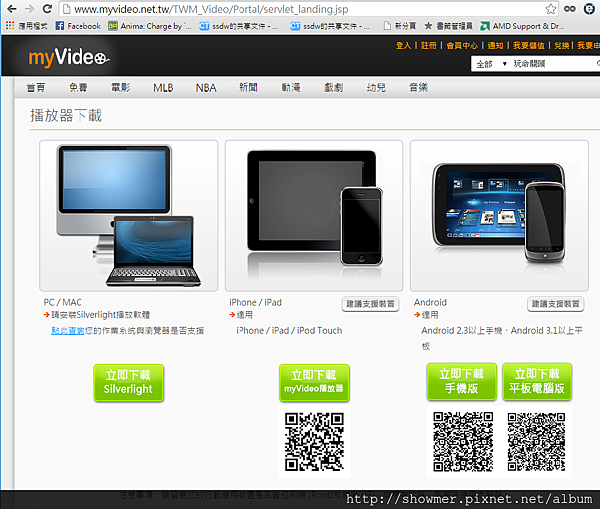Download the Android 平板電腦版 player
This screenshot has height=509, width=600.
tap(537, 381)
